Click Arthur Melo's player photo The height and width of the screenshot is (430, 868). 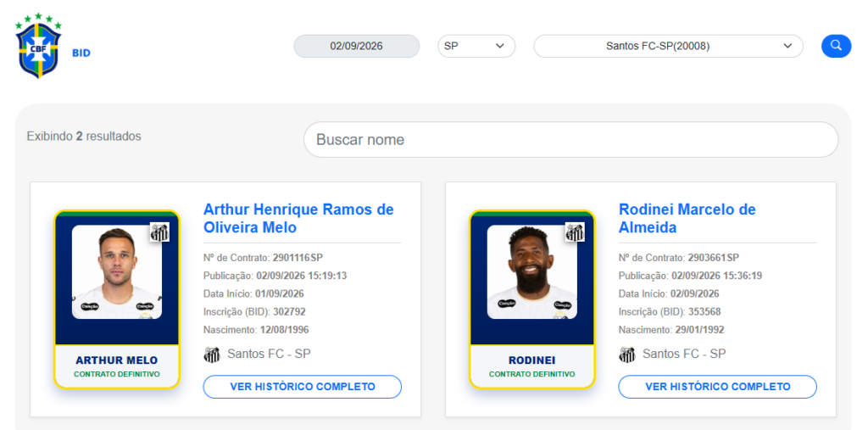[117, 271]
